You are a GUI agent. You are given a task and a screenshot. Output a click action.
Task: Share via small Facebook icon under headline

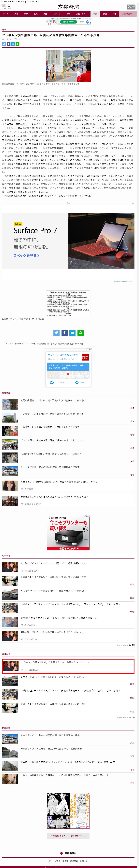click(x=8, y=44)
